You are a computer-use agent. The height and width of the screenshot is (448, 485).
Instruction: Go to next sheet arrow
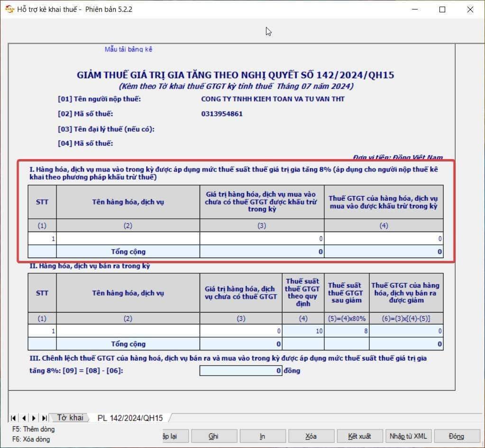coord(34,418)
